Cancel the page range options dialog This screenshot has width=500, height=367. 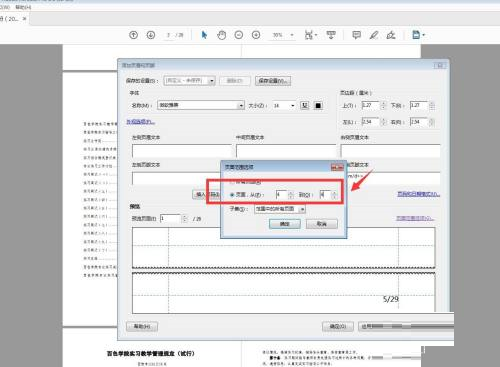322,224
